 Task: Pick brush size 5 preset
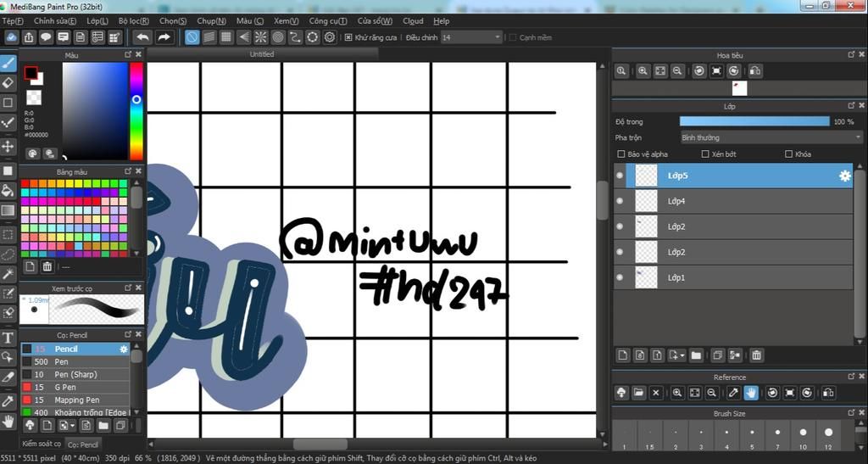[x=752, y=436]
